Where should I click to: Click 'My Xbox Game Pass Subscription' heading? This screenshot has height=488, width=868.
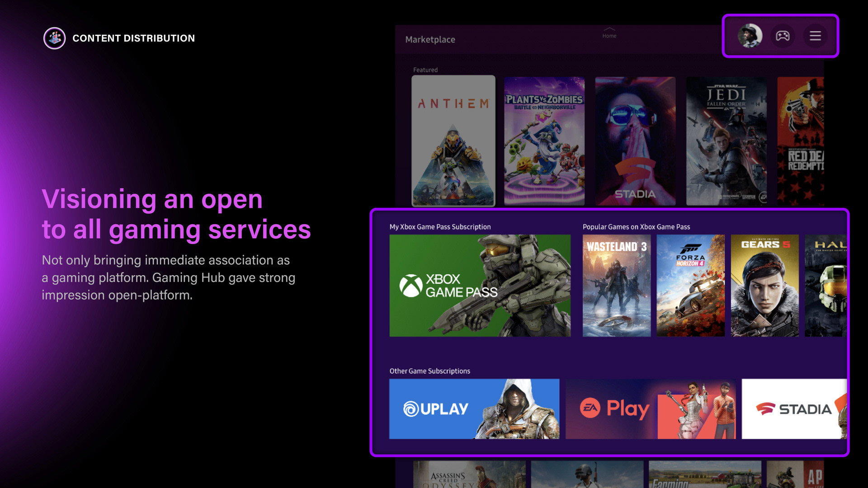[x=440, y=227]
